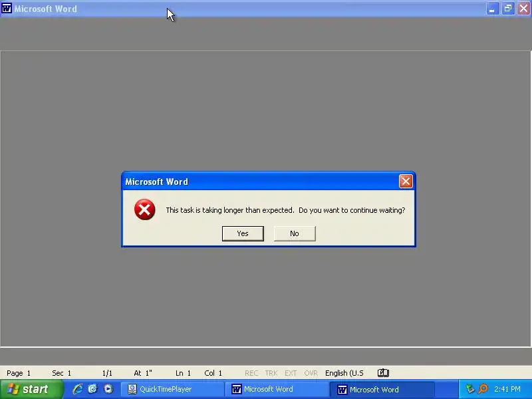Switch to first Microsoft Word taskbar button

pyautogui.click(x=278, y=389)
